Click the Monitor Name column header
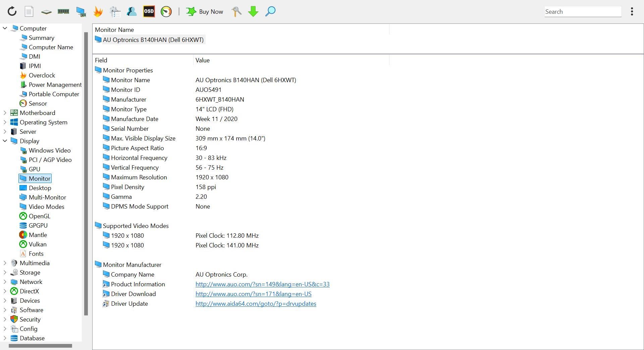 241,30
